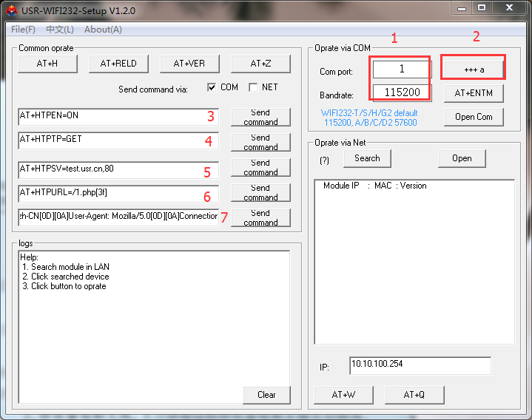532x420 pixels.
Task: Send the AT+HTPEN=ON command
Action: pyautogui.click(x=260, y=117)
